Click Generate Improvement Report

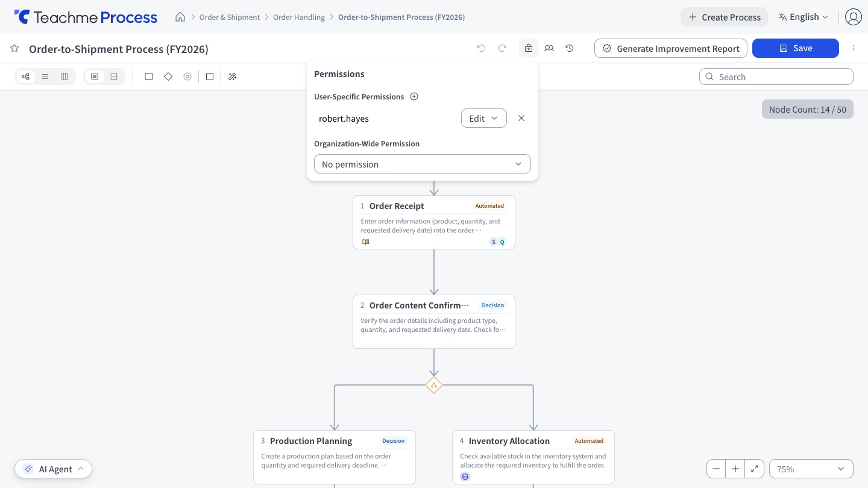pos(671,48)
